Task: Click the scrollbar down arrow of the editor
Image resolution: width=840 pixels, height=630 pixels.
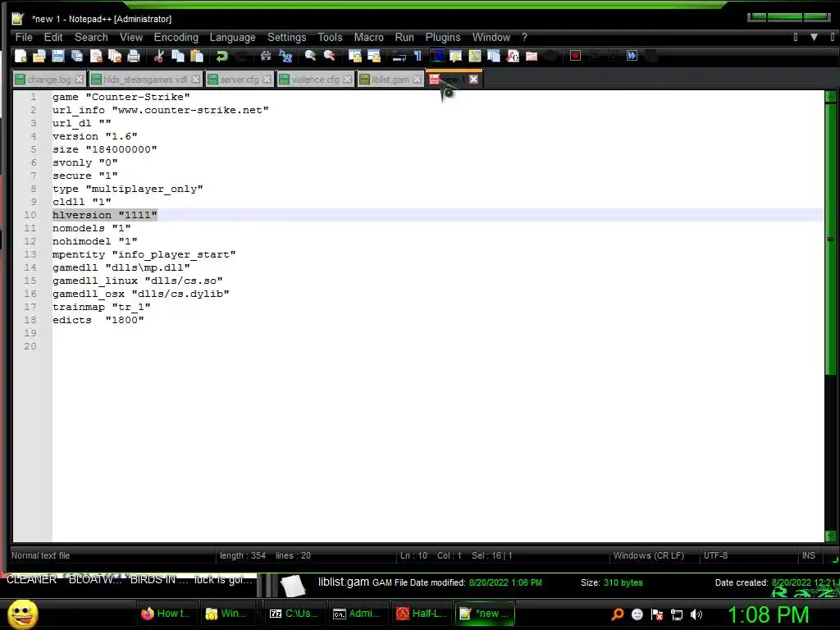Action: coord(830,535)
